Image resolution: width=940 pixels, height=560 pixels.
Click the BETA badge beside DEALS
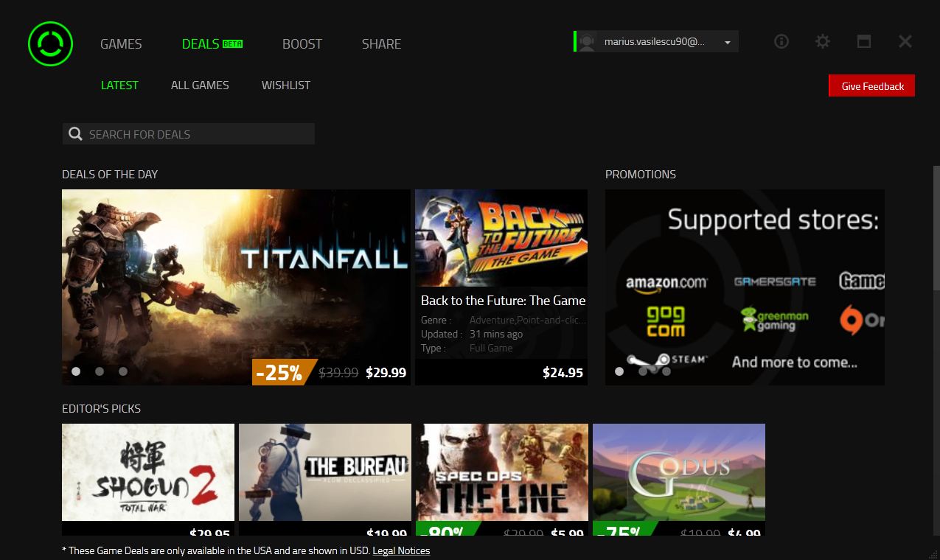[x=232, y=43]
